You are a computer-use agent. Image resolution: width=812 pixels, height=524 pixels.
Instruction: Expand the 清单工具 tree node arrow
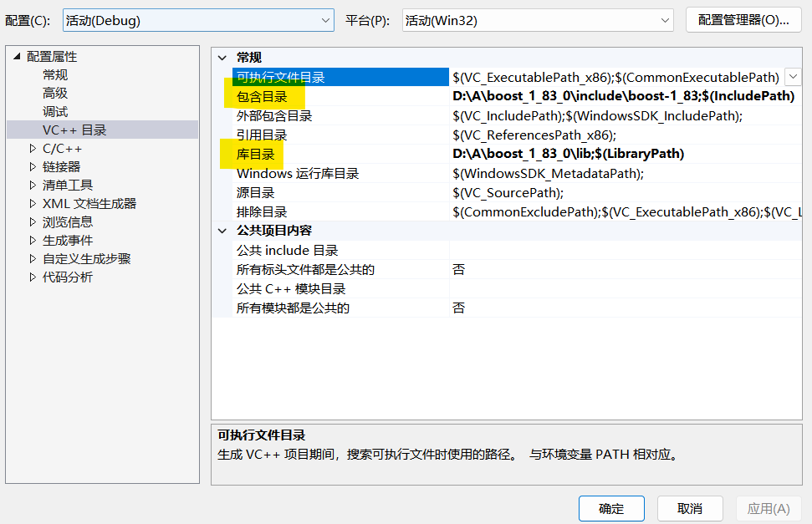pyautogui.click(x=33, y=185)
